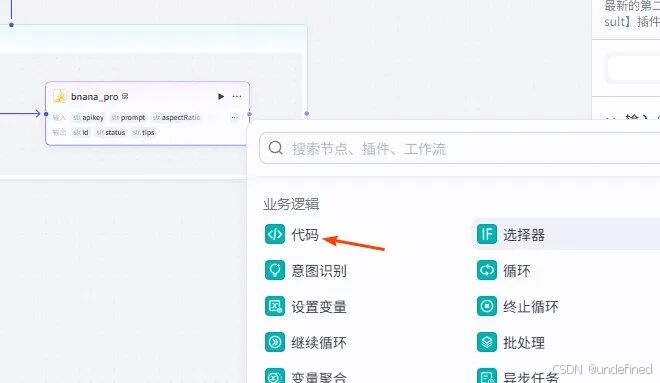Add a 继续循环 continue loop node
Screen dimensions: 660x383
point(306,342)
